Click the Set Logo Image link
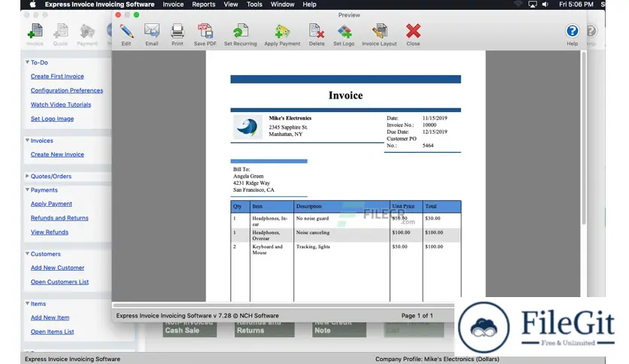This screenshot has width=629, height=364. (52, 119)
